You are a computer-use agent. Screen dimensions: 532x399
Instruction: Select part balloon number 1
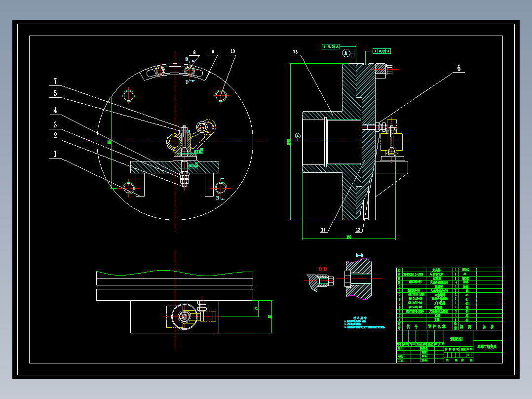(55, 154)
